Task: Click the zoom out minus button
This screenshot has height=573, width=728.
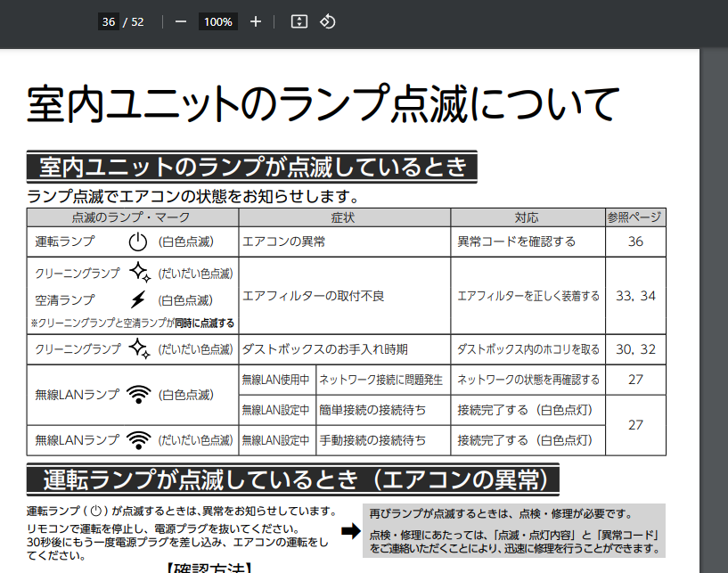Action: coord(181,21)
